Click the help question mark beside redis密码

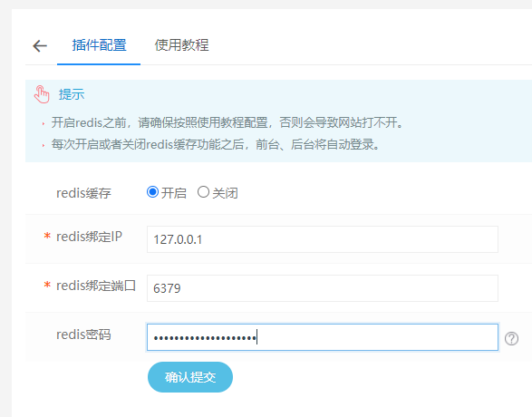pyautogui.click(x=511, y=338)
